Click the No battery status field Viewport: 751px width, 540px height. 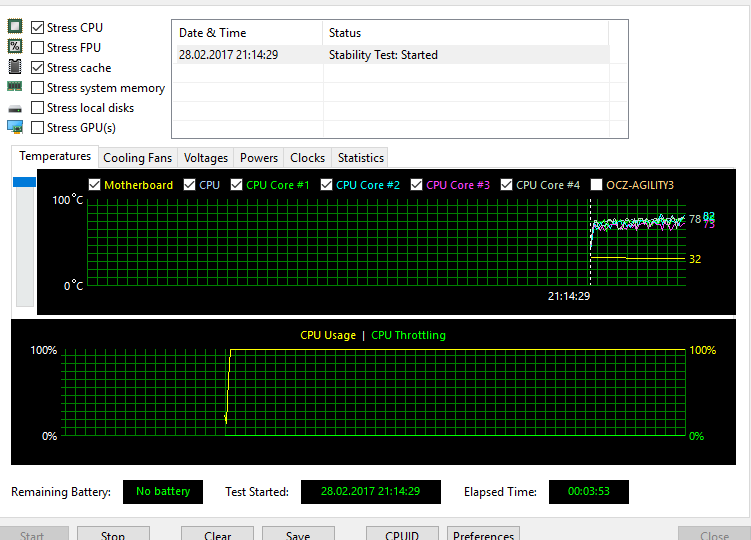pos(163,492)
